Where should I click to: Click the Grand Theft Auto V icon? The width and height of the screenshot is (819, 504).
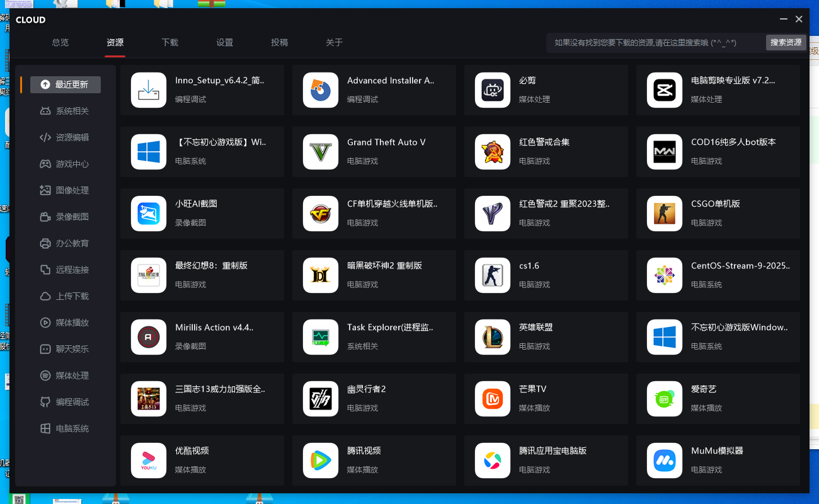tap(321, 152)
